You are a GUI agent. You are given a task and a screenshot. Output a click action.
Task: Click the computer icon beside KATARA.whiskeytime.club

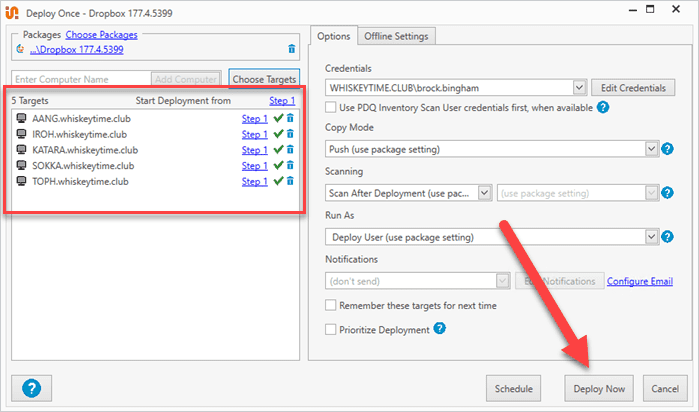(x=21, y=149)
